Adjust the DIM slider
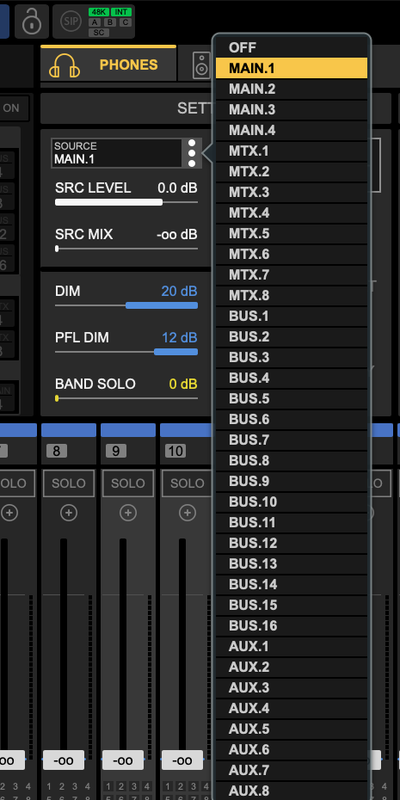400x800 pixels. [x=126, y=306]
